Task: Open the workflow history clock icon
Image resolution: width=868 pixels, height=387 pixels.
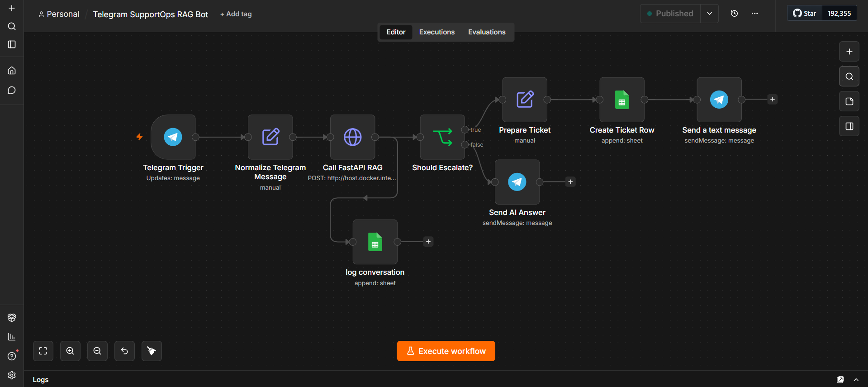Action: [x=735, y=14]
